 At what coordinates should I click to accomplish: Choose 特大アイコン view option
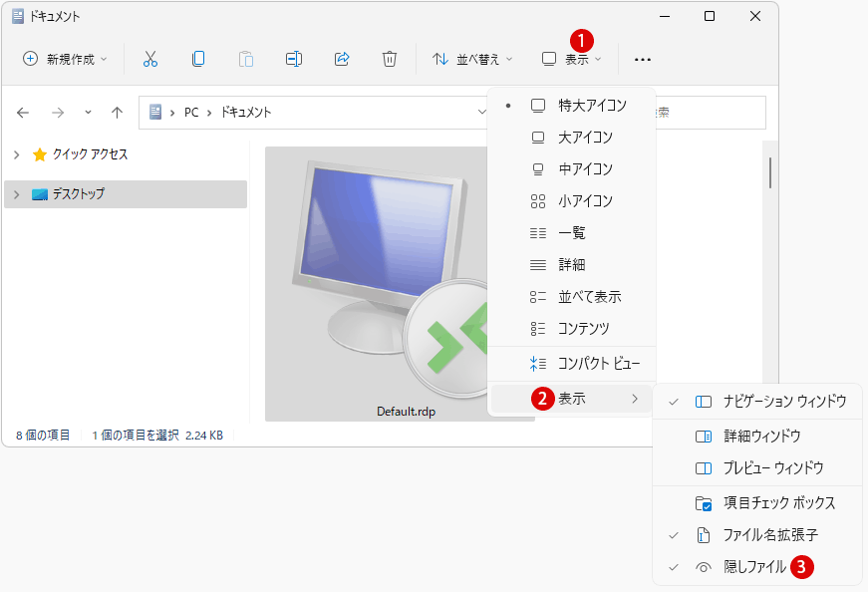coord(571,106)
